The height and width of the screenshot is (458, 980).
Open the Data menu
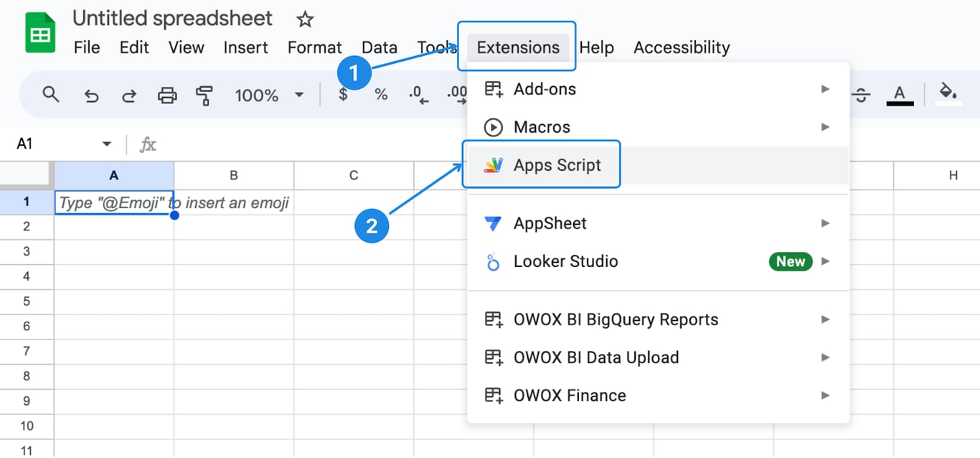pos(380,47)
